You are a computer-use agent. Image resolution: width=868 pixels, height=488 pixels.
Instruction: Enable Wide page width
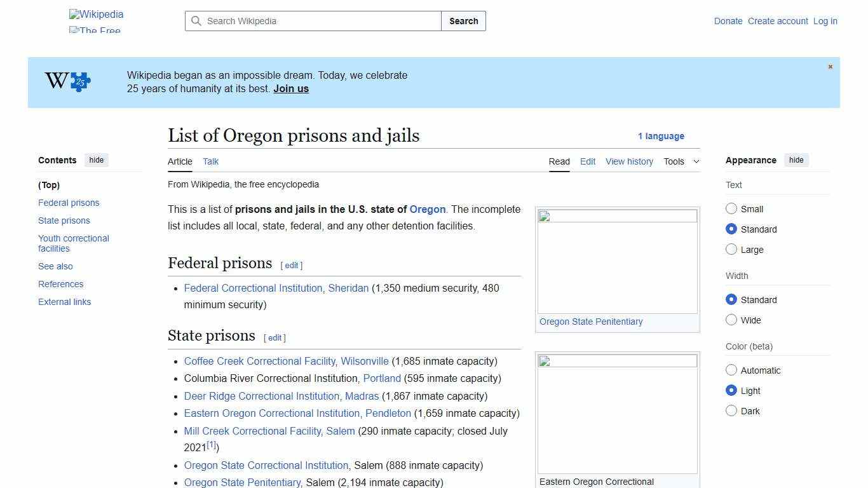tap(731, 320)
